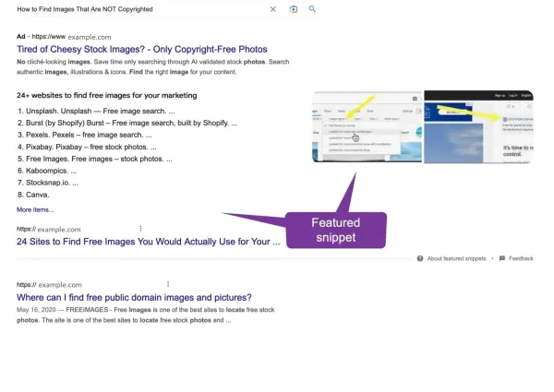The width and height of the screenshot is (554, 392).
Task: Select list item '4. Pixabay'
Action: (x=87, y=148)
